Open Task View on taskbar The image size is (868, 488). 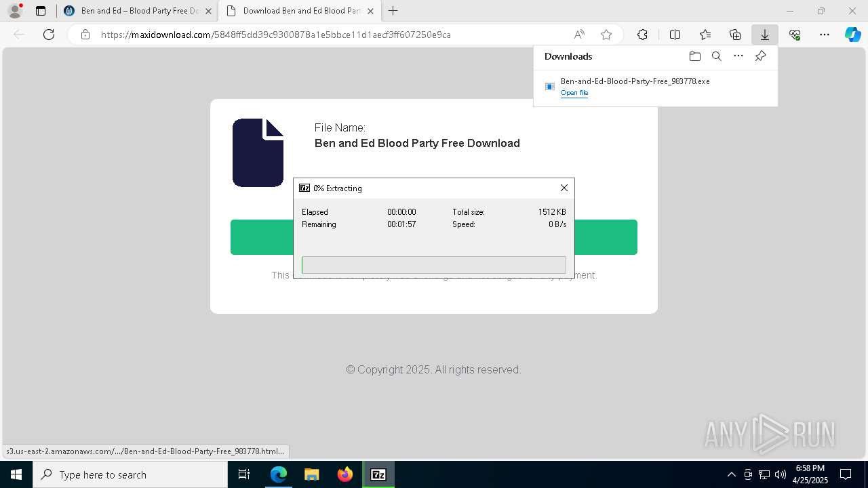coord(244,474)
